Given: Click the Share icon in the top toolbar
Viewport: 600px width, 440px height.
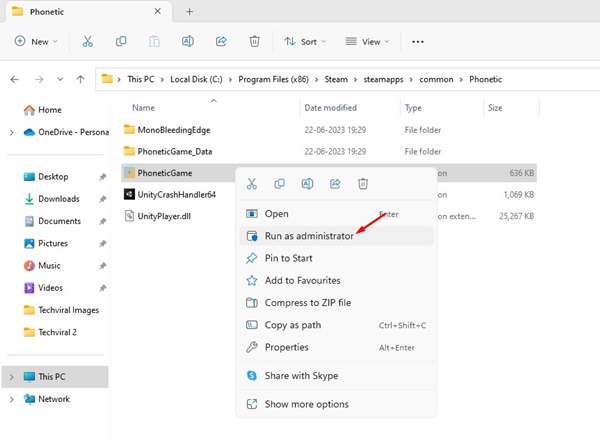Looking at the screenshot, I should [221, 41].
